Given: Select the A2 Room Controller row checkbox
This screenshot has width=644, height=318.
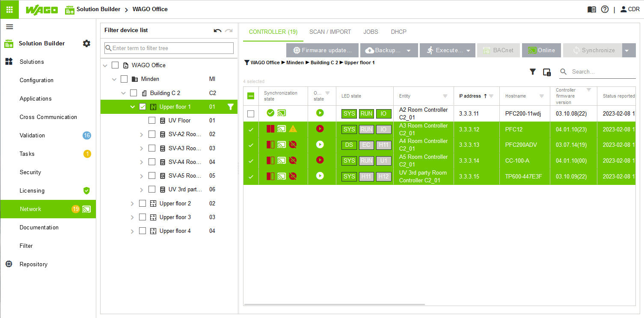Looking at the screenshot, I should point(251,113).
